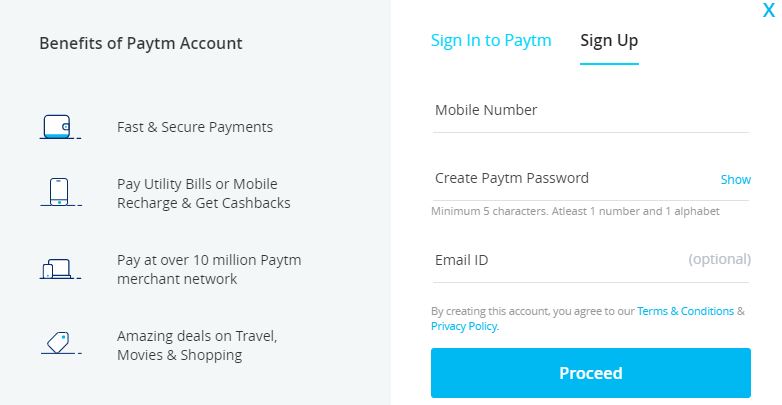Open the Privacy Policy link
782x405 pixels.
[x=464, y=326]
